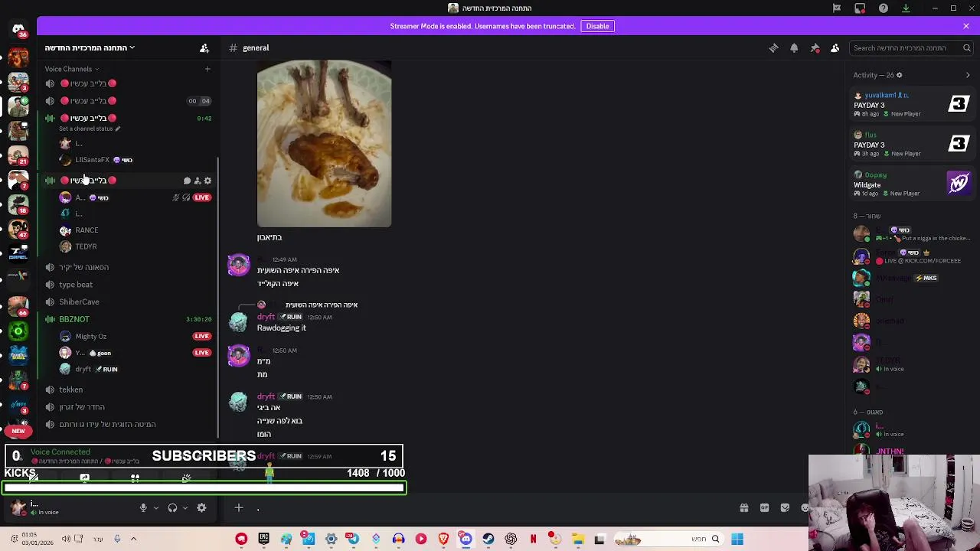Click the plus attachment button in message box

click(x=238, y=507)
